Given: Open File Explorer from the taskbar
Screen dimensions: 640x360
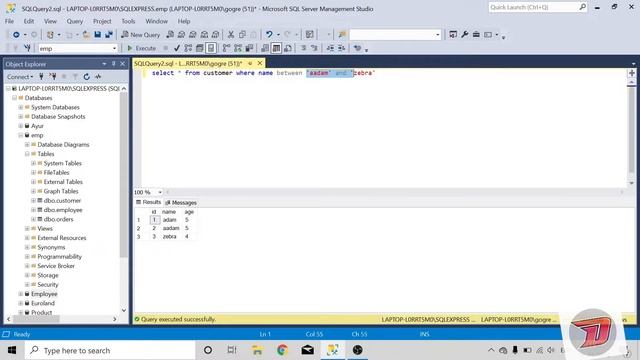Looking at the screenshot, I should point(257,350).
